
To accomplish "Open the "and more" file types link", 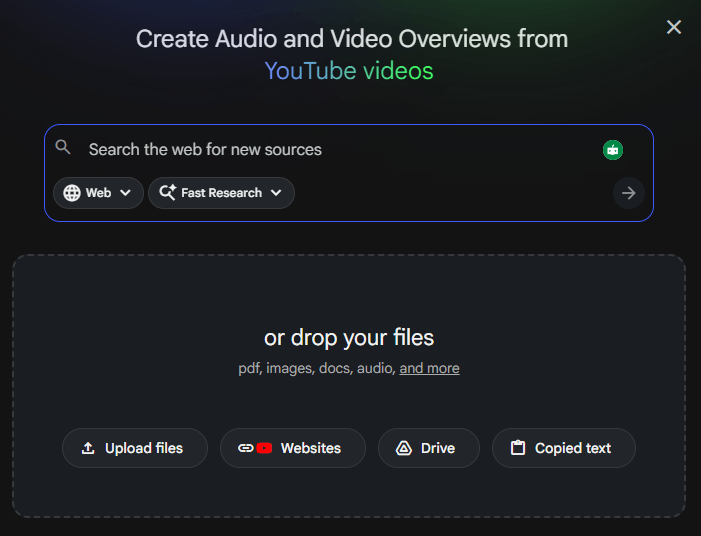I will (429, 368).
